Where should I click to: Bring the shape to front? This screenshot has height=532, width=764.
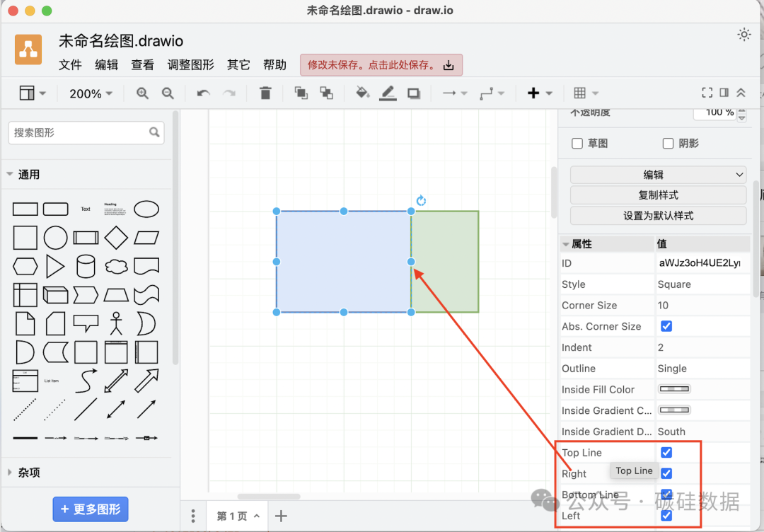click(301, 93)
